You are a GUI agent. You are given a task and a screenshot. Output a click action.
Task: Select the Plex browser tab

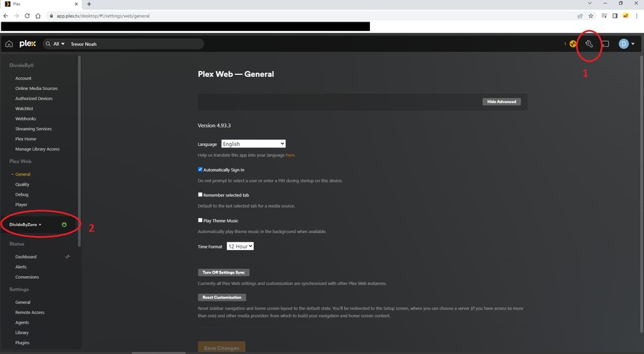(x=41, y=4)
